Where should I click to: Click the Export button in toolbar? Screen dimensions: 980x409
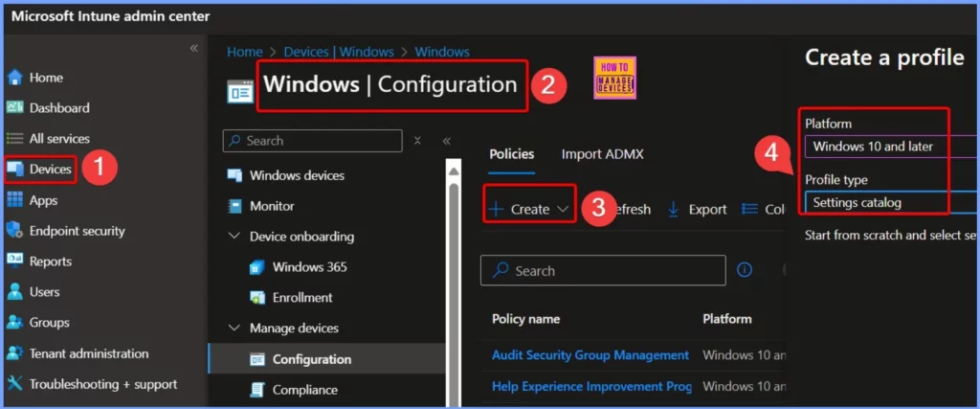tap(698, 210)
